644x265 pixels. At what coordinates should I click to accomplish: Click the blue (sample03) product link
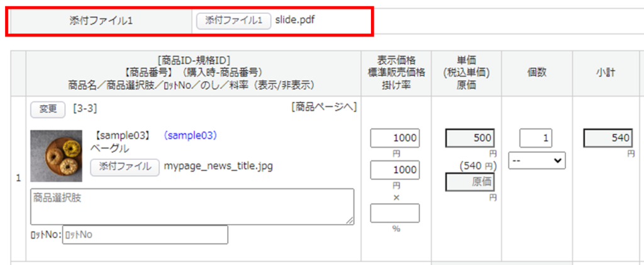[189, 135]
